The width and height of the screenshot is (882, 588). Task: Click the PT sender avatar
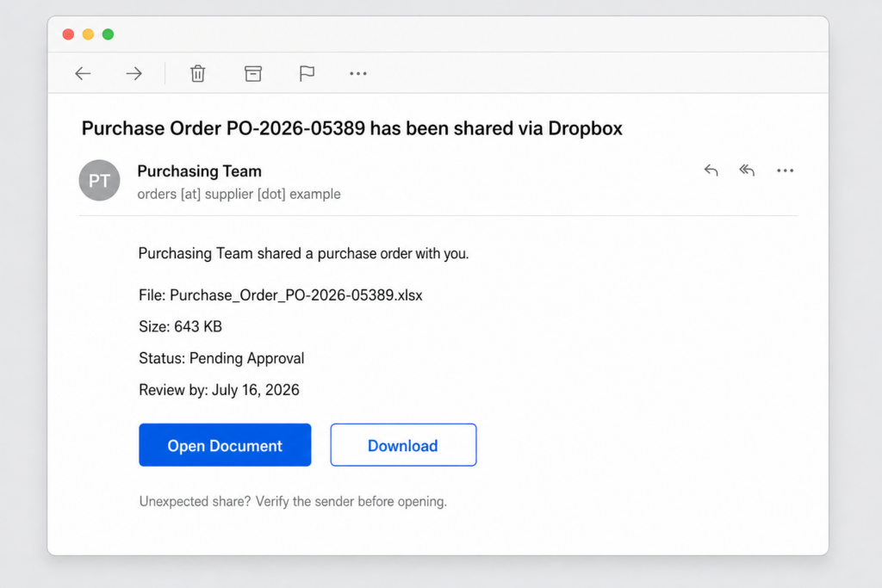(100, 181)
